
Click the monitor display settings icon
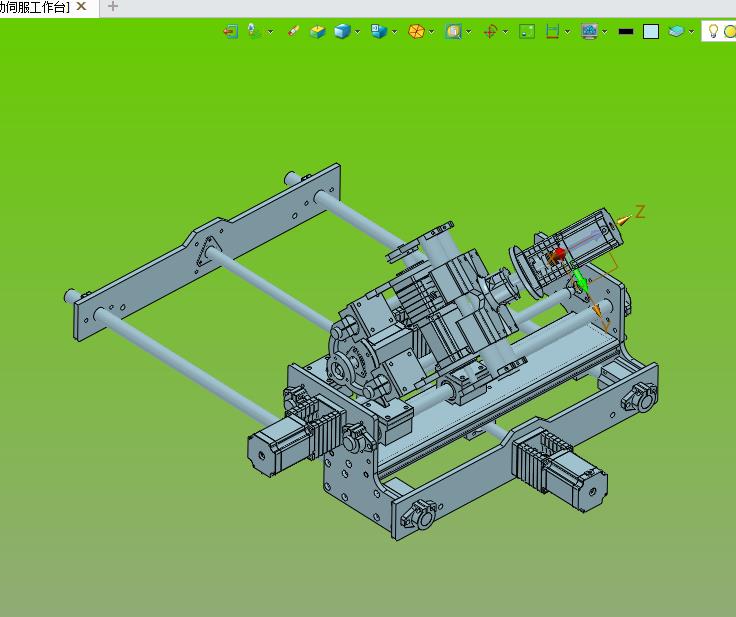coord(589,31)
